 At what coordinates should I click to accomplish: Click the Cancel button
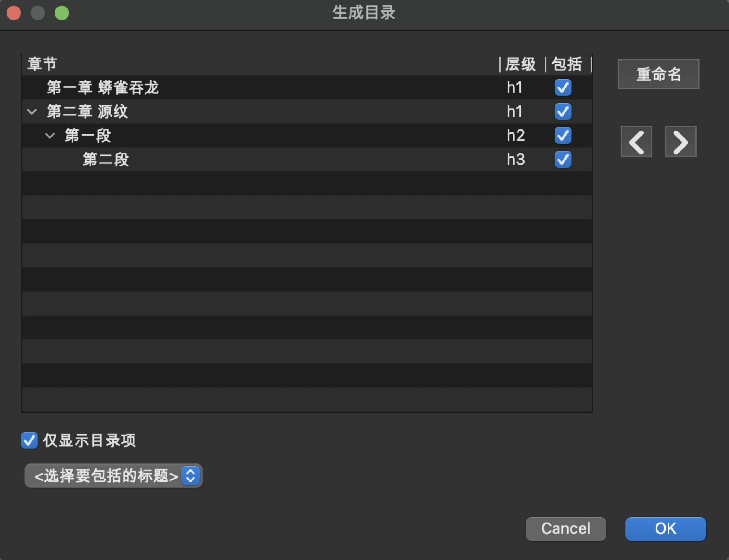[565, 528]
